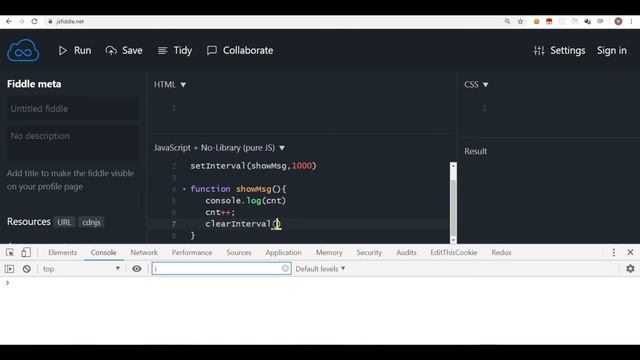Open the top context dropdown
Viewport: 640px width, 360px height.
tap(81, 269)
